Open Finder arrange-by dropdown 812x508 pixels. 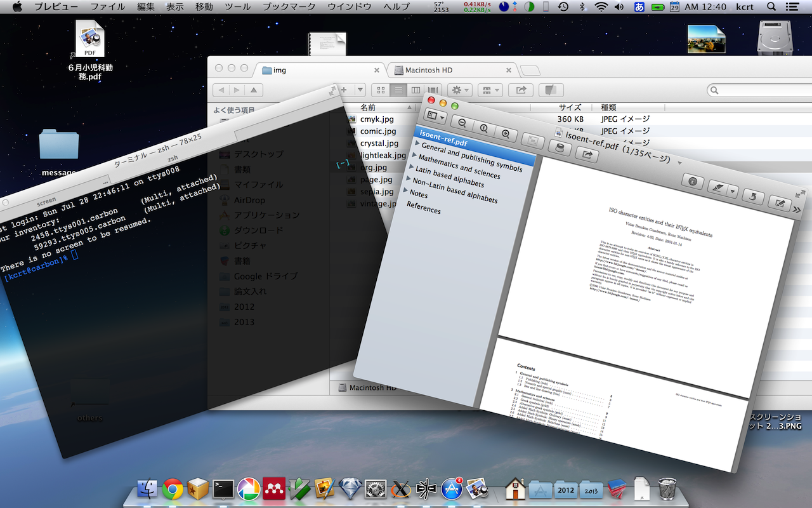coord(489,90)
